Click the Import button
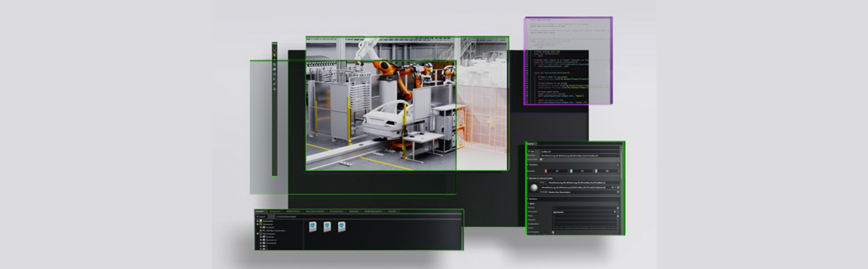This screenshot has height=269, width=868. click(261, 216)
